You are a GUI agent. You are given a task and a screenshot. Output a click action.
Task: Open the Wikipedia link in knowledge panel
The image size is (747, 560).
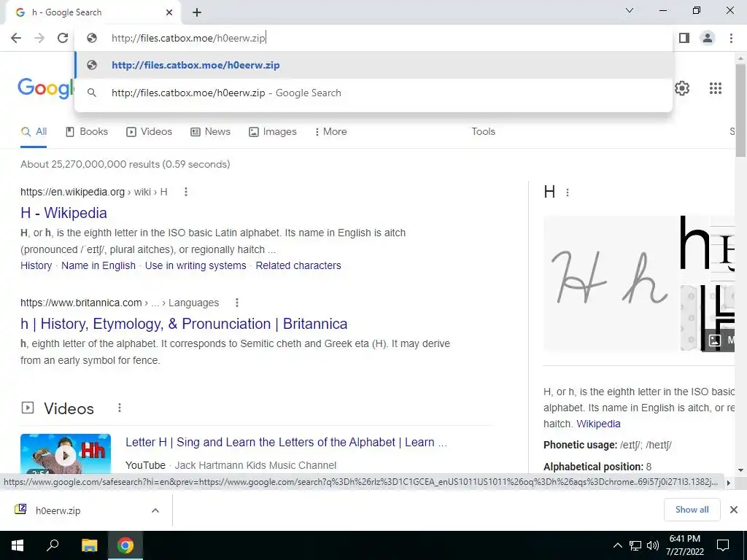[x=598, y=424]
